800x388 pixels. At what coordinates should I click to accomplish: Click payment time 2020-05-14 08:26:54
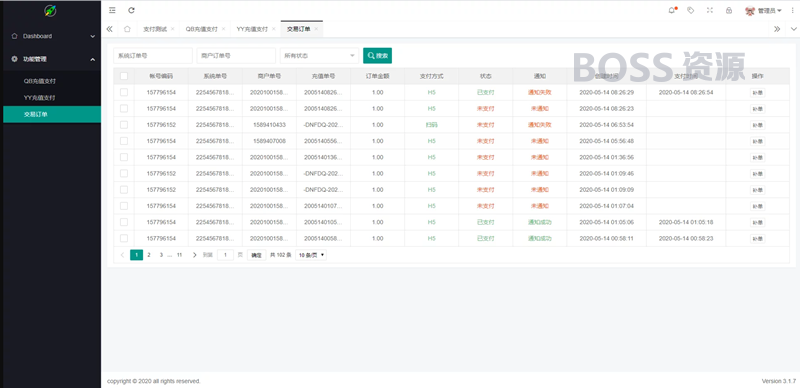tap(686, 92)
